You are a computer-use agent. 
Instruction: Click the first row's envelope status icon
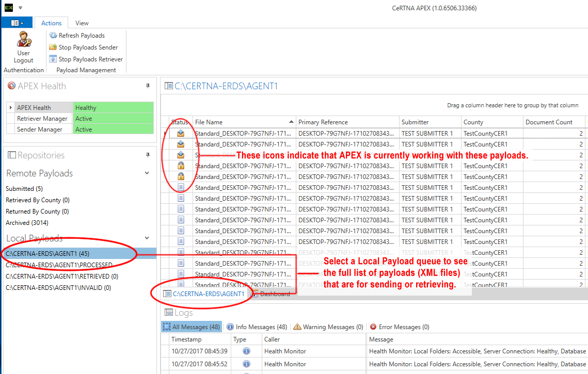click(181, 134)
